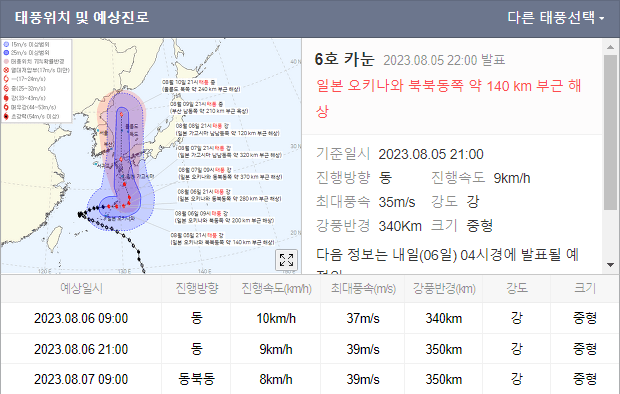Click the info panel scroll-down arrow

click(610, 265)
